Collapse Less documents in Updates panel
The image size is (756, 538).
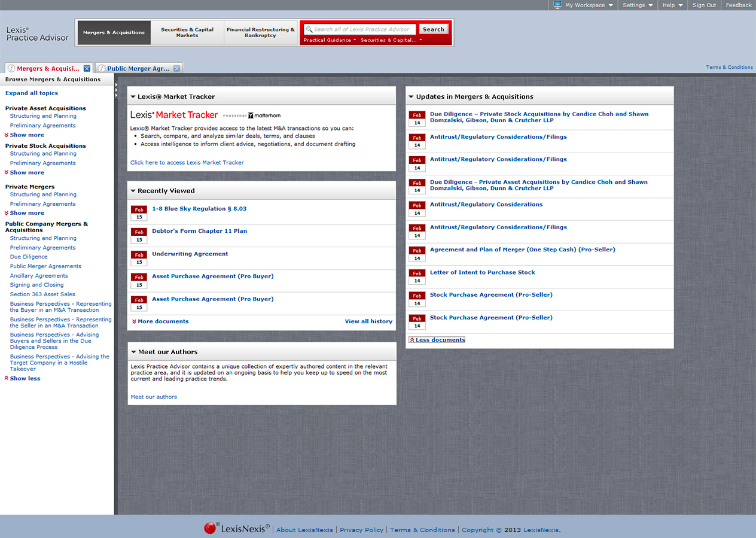click(437, 340)
